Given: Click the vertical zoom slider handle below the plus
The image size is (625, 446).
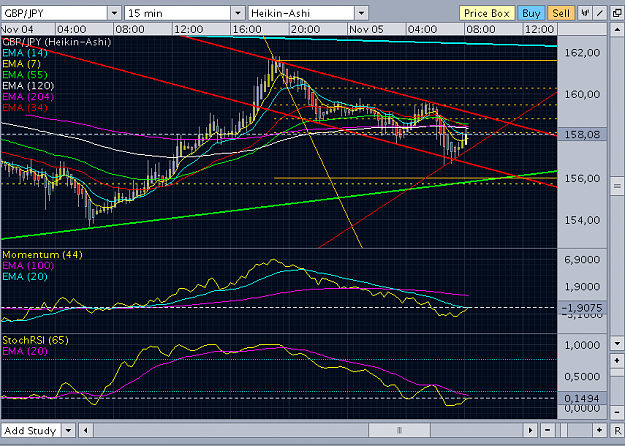Looking at the screenshot, I should click(617, 372).
